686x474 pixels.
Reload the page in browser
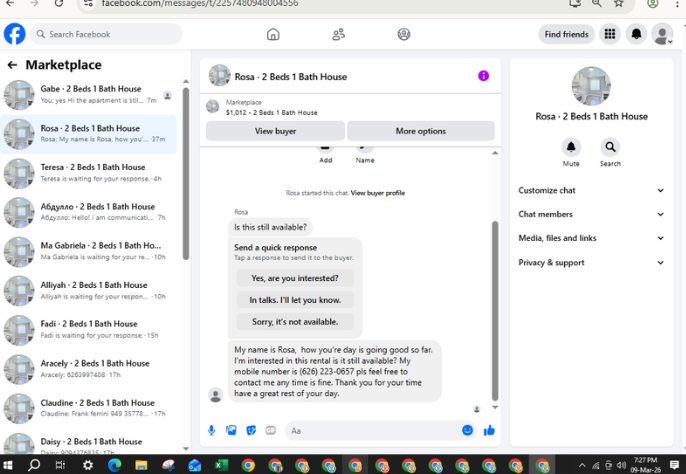pyautogui.click(x=59, y=4)
